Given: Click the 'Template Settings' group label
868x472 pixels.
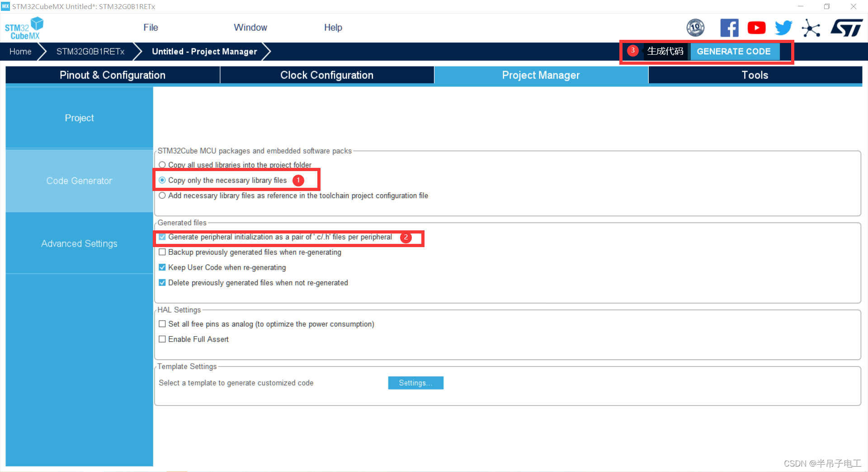Looking at the screenshot, I should click(187, 367).
